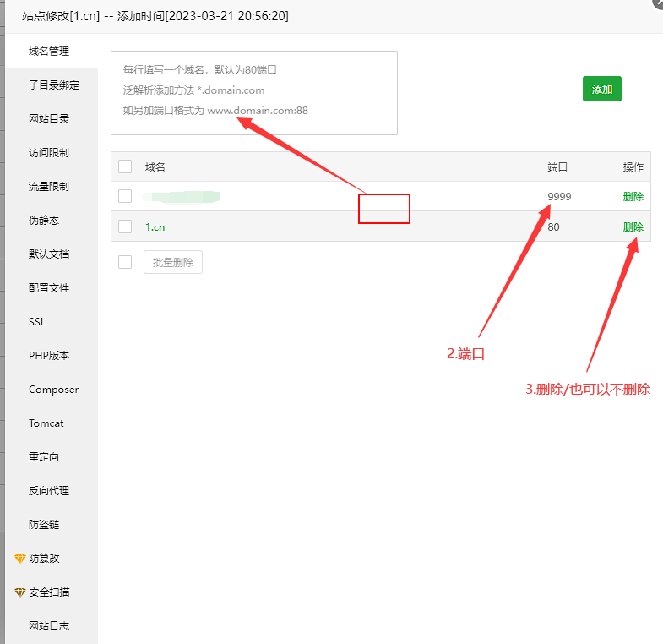Viewport: 663px width, 644px height.
Task: Click the diamond icon beside 防篡改
Action: click(x=20, y=559)
